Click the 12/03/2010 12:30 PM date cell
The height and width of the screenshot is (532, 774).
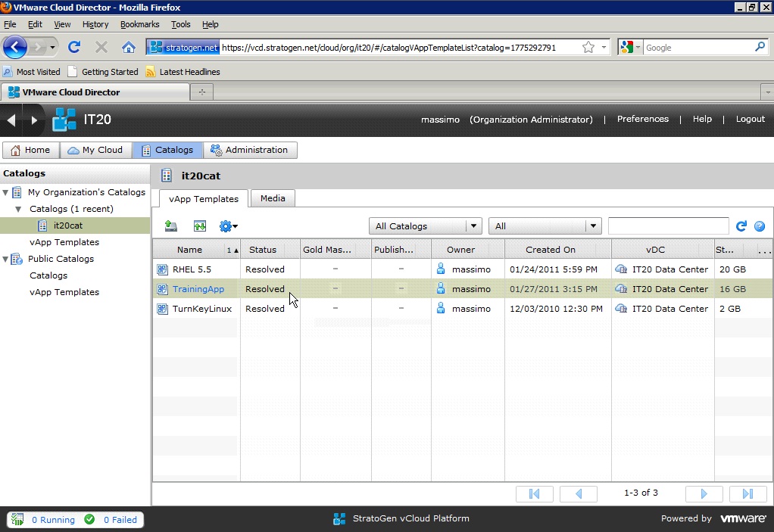point(557,309)
